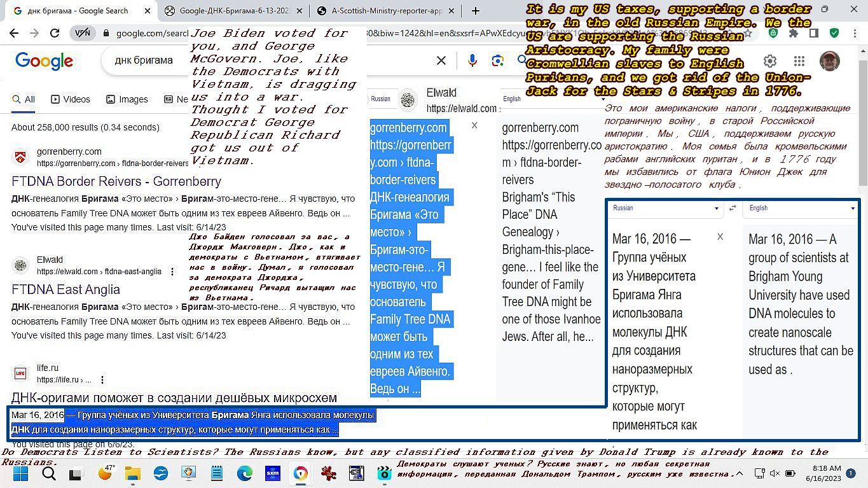Open the FTDNA East Anglia result
The height and width of the screenshot is (488, 868).
pos(65,289)
